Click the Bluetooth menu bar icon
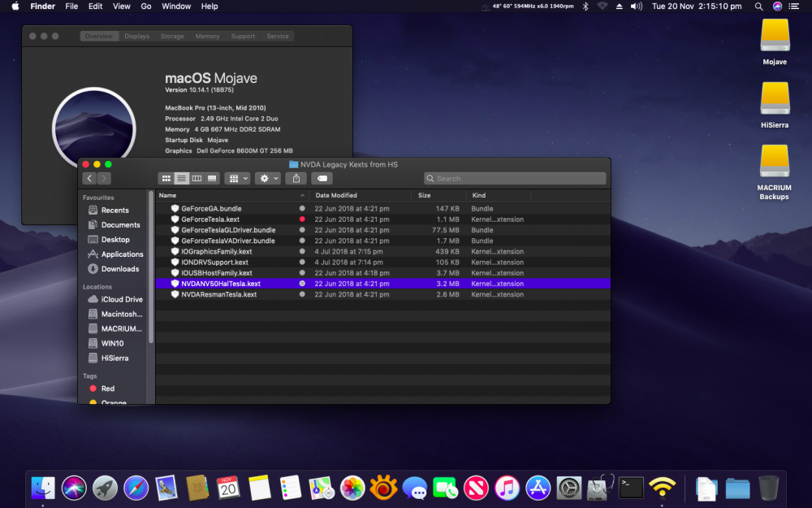 point(585,7)
